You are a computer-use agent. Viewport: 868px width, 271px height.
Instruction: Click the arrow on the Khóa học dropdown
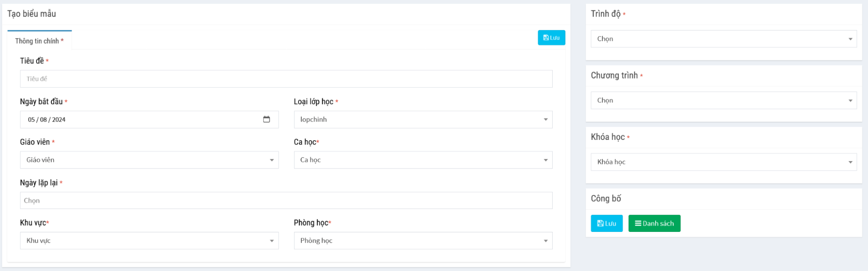(850, 162)
